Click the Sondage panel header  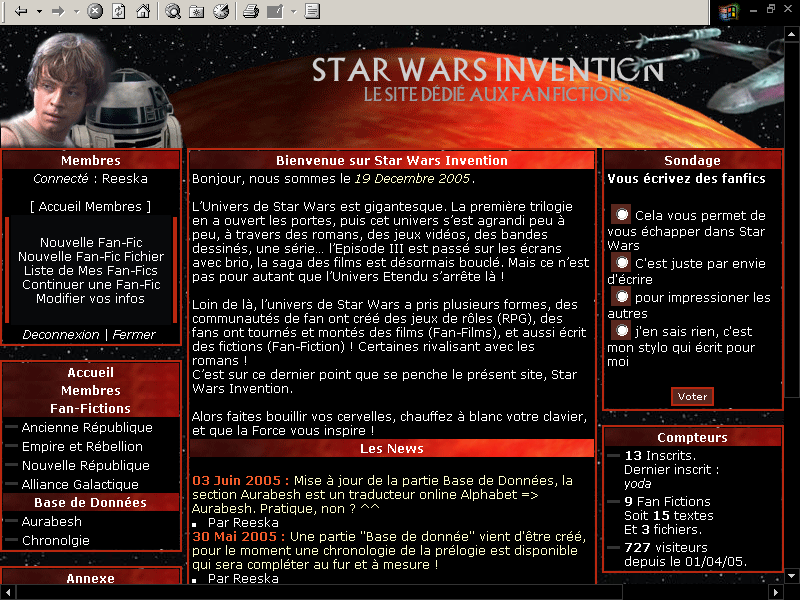(692, 160)
